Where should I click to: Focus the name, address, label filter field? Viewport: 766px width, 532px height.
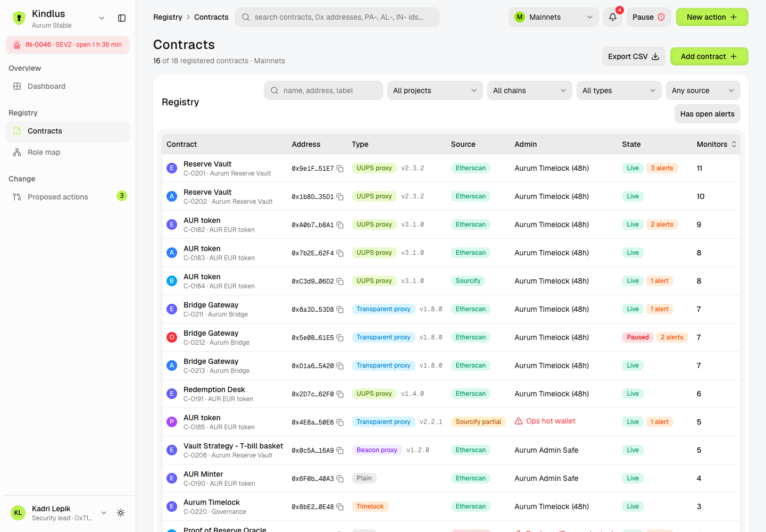[323, 90]
